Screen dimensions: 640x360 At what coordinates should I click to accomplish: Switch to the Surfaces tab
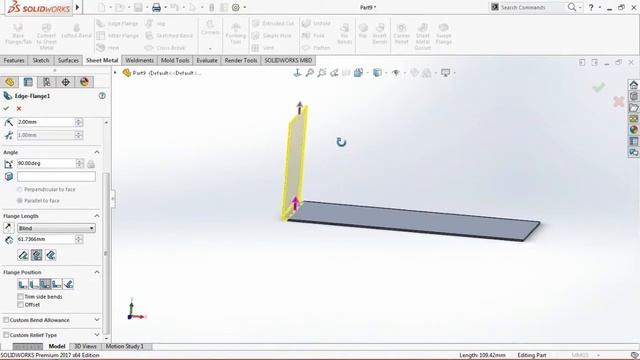pos(68,60)
